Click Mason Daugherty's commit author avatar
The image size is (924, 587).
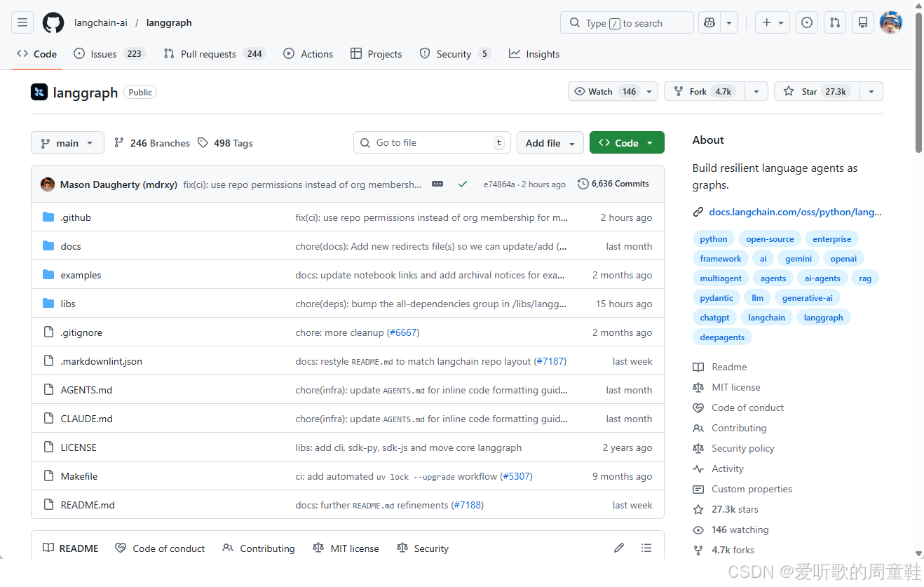tap(48, 184)
